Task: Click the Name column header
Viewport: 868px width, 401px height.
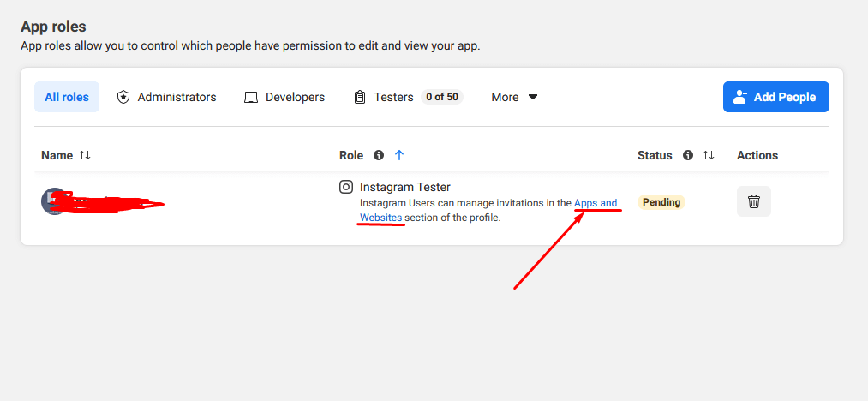Action: click(x=57, y=155)
